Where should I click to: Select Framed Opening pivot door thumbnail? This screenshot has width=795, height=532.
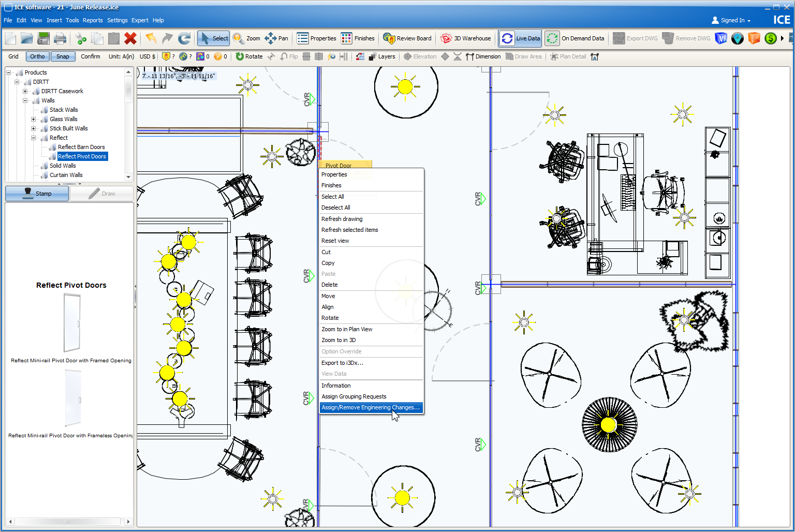click(x=71, y=322)
